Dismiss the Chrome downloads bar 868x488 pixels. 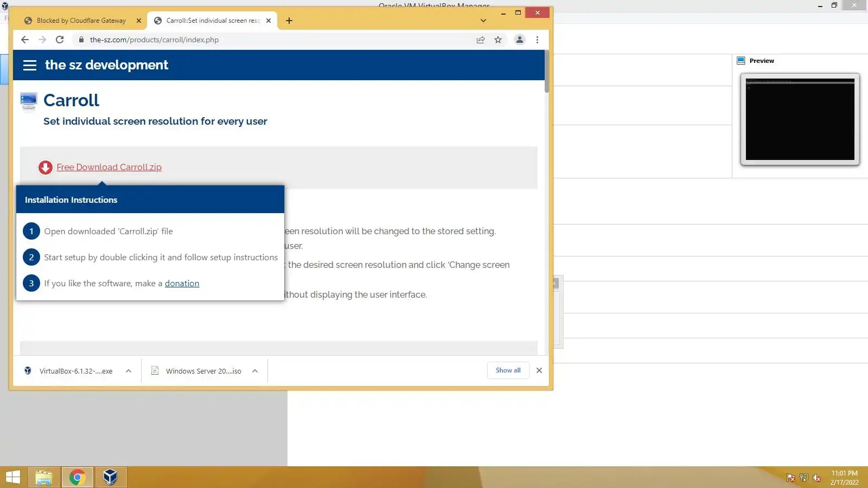[539, 370]
